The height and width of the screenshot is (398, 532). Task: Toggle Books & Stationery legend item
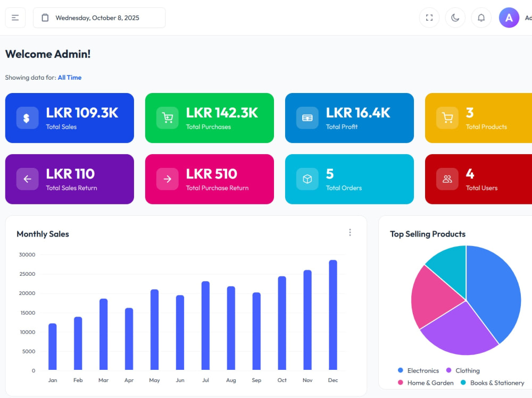492,383
